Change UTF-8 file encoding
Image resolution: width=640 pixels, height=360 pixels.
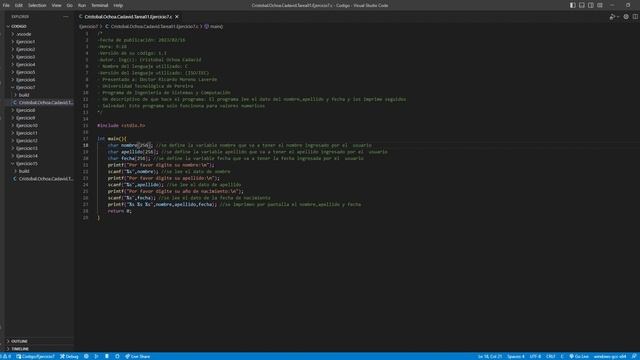[x=535, y=356]
